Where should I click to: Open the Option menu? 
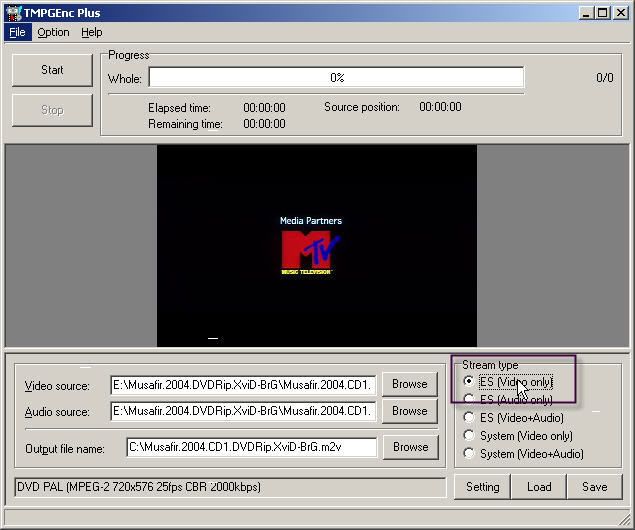click(53, 32)
